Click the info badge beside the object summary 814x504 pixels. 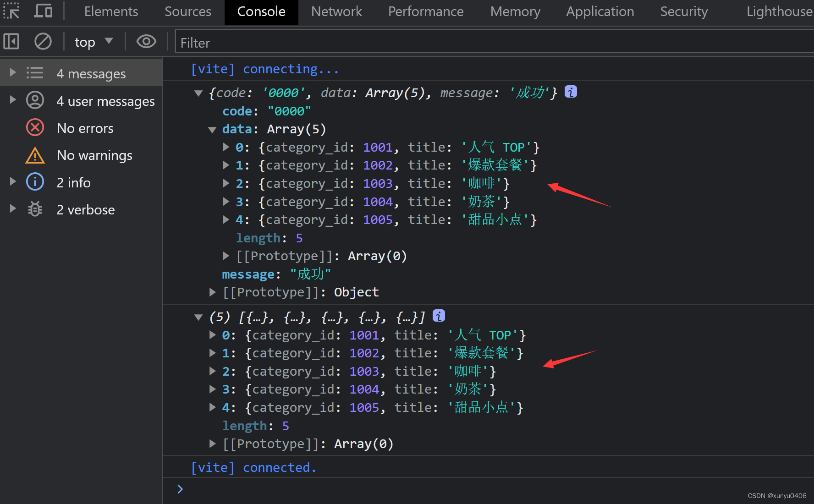(x=571, y=92)
